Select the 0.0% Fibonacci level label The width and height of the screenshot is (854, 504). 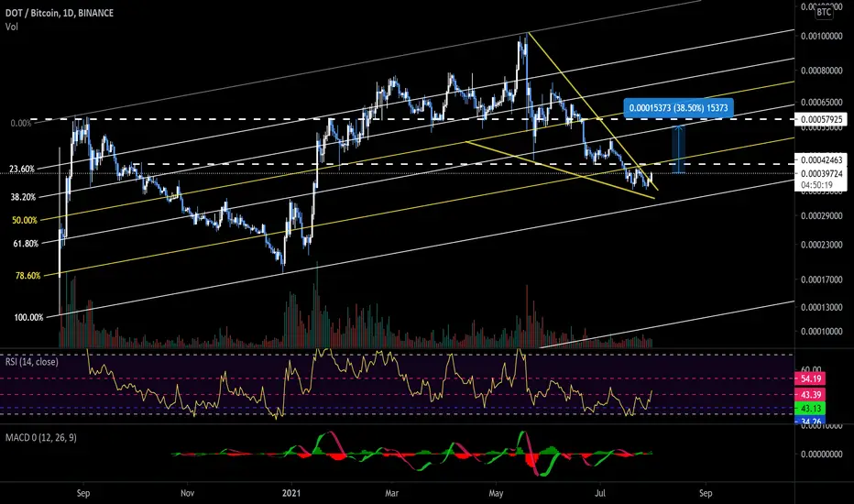click(x=21, y=123)
